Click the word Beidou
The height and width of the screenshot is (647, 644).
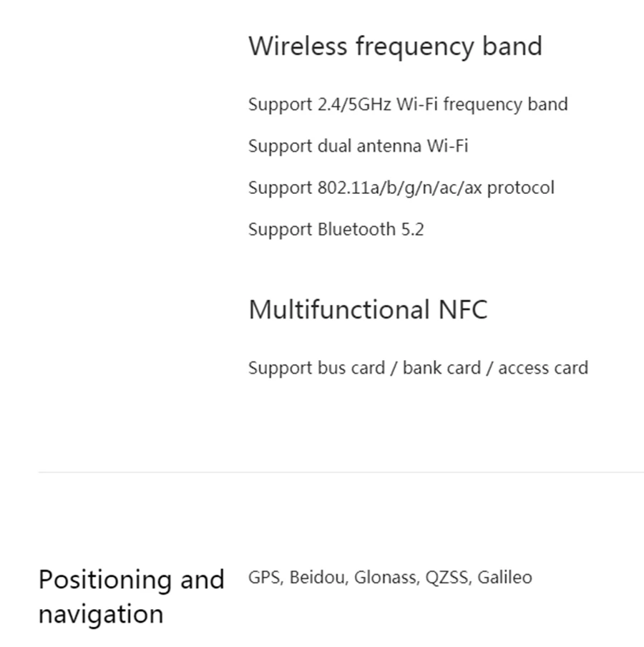319,578
